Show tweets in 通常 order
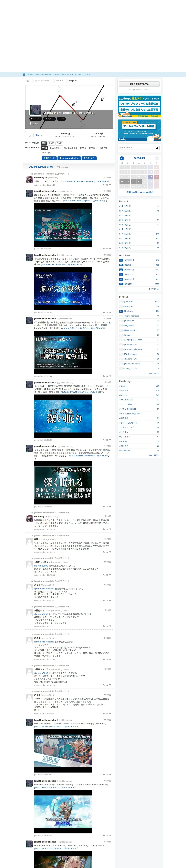The image size is (186, 868). [x=44, y=143]
